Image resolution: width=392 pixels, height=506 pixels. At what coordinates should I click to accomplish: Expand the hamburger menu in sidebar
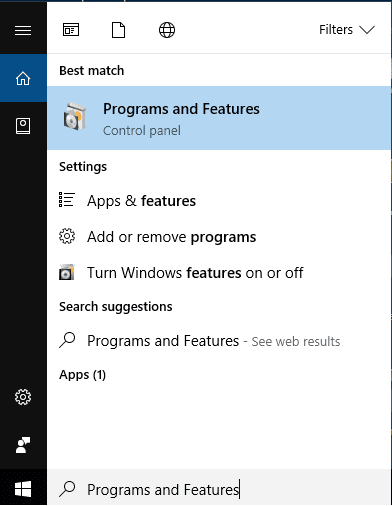coord(23,30)
